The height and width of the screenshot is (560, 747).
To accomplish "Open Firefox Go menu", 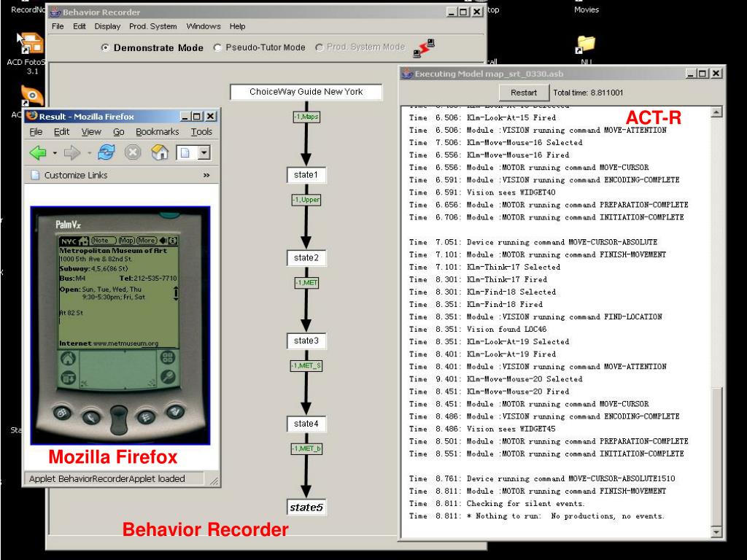I will [x=119, y=132].
